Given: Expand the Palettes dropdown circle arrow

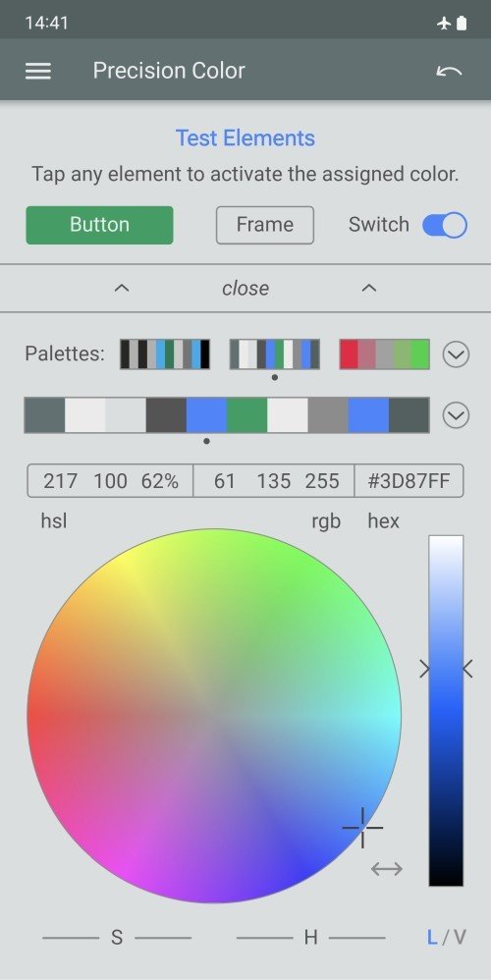Looking at the screenshot, I should (456, 354).
